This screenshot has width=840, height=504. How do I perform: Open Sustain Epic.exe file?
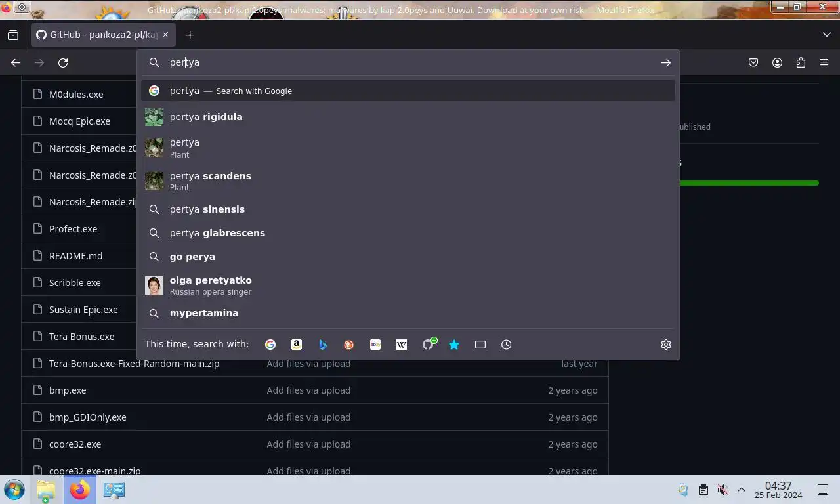point(83,309)
